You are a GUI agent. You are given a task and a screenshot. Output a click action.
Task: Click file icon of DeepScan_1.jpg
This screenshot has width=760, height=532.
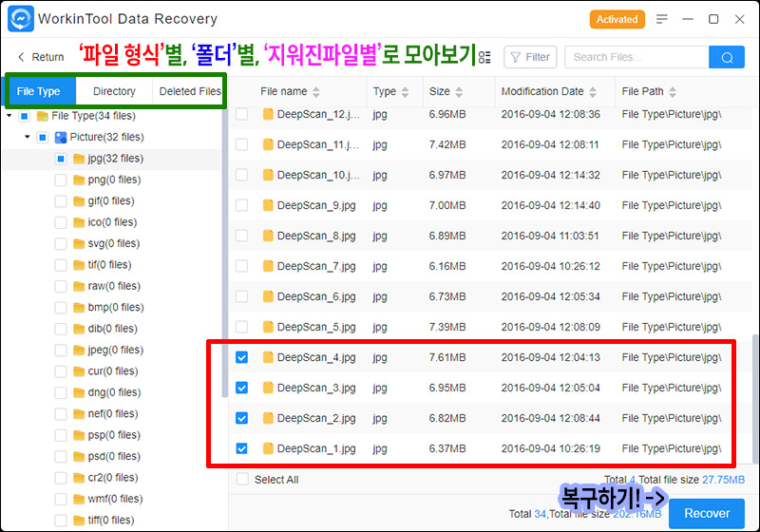[268, 448]
